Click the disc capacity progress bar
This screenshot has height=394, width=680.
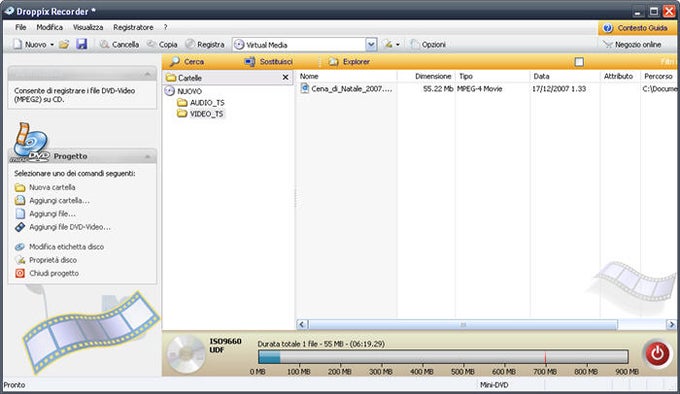[x=443, y=357]
